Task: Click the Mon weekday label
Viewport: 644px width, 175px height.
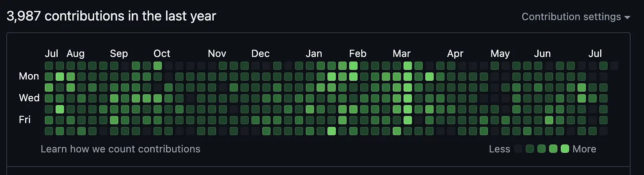Action: tap(29, 76)
